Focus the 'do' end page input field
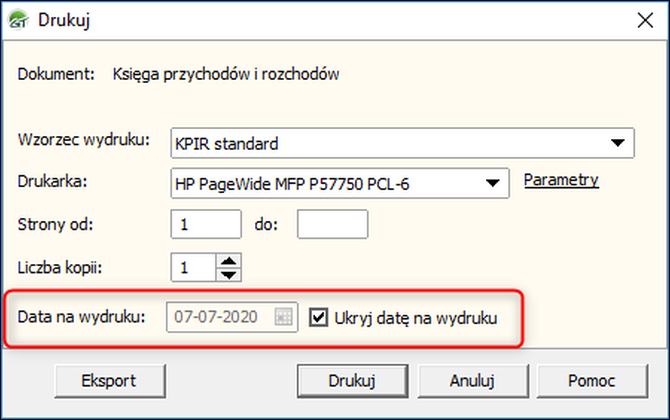The image size is (670, 420). pos(332,224)
